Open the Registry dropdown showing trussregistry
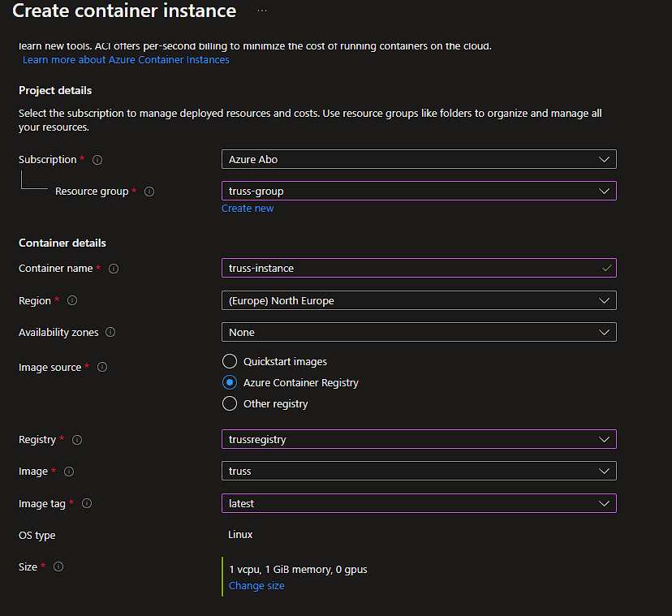This screenshot has width=672, height=616. coord(419,439)
